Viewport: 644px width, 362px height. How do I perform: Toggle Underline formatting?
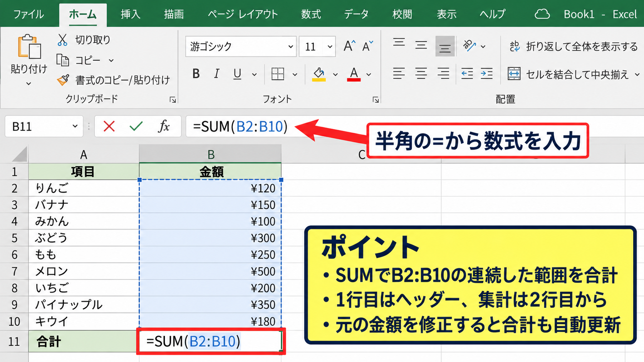coord(237,74)
